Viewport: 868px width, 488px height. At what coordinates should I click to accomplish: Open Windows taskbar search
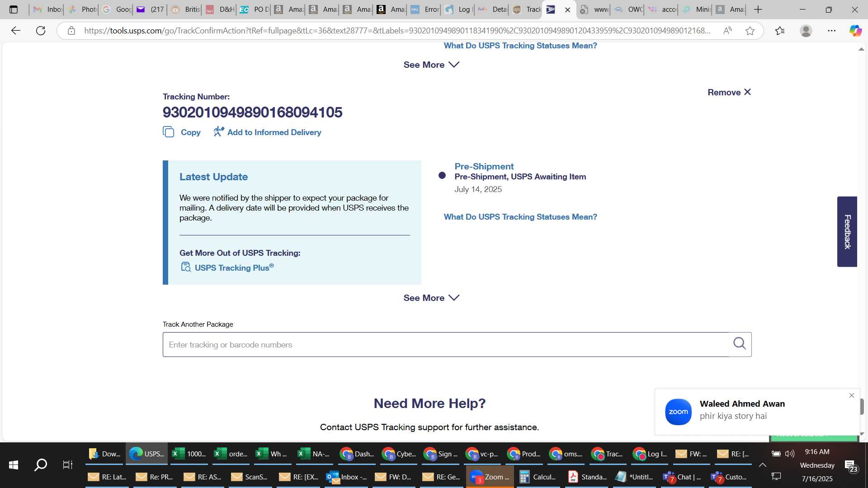[41, 465]
